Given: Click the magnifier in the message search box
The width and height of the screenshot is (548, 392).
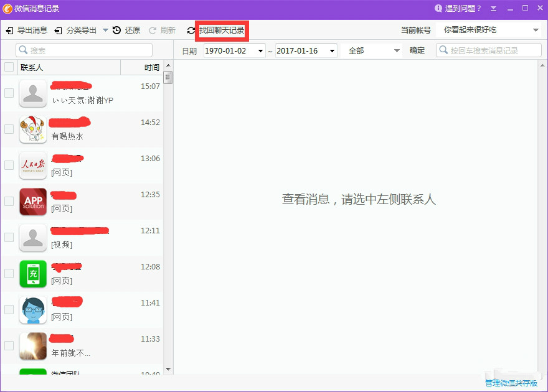Looking at the screenshot, I should (x=442, y=50).
